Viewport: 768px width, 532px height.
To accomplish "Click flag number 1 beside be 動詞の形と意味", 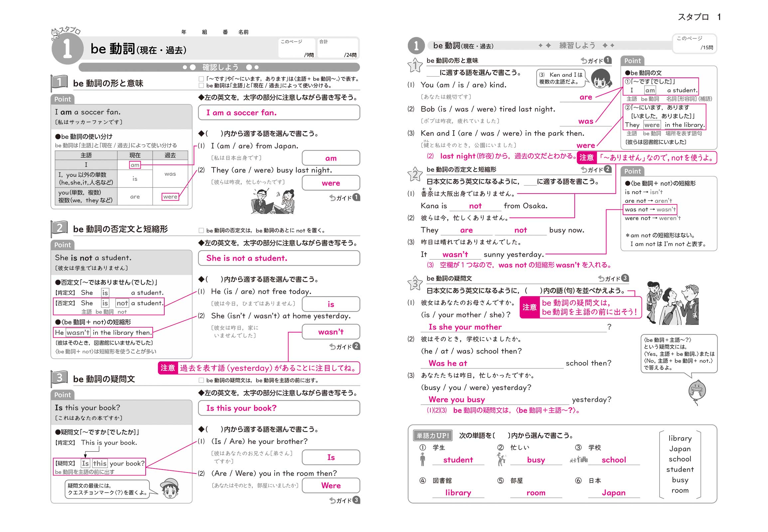I will 59,83.
